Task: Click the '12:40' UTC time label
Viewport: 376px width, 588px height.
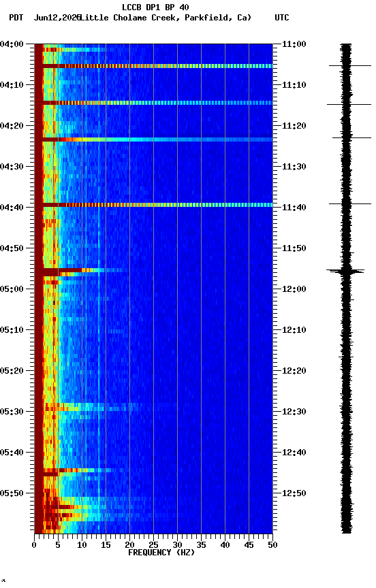Action: (x=294, y=453)
